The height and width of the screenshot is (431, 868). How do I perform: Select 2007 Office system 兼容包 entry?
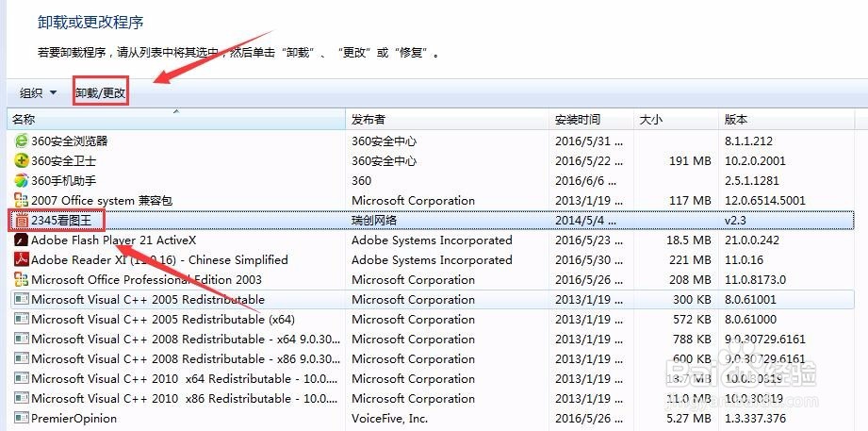pos(102,201)
